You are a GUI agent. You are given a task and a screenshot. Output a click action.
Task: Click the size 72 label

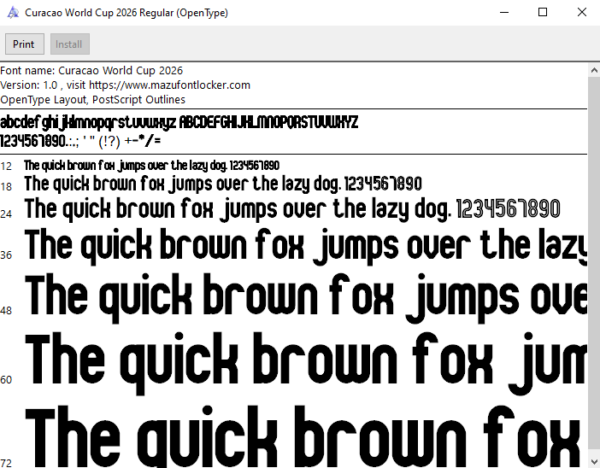coord(6,463)
